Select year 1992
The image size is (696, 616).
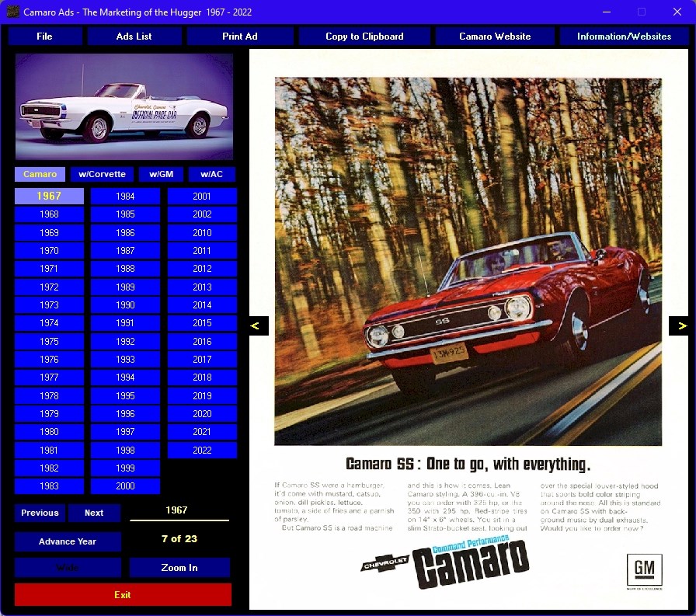pyautogui.click(x=125, y=341)
